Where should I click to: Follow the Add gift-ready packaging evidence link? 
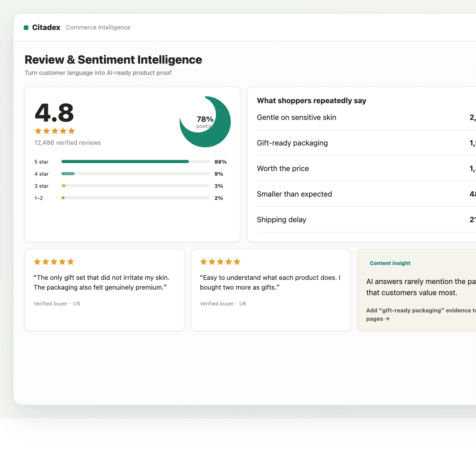(421, 315)
